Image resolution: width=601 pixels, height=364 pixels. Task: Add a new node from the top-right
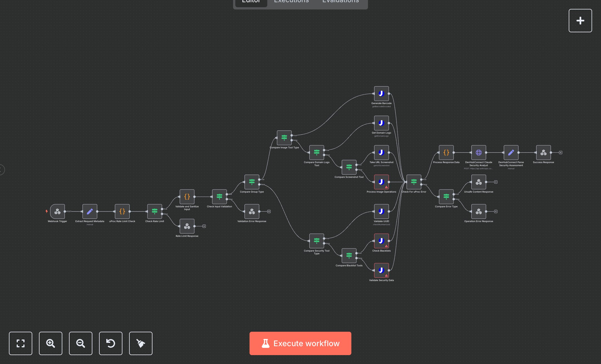coord(580,20)
